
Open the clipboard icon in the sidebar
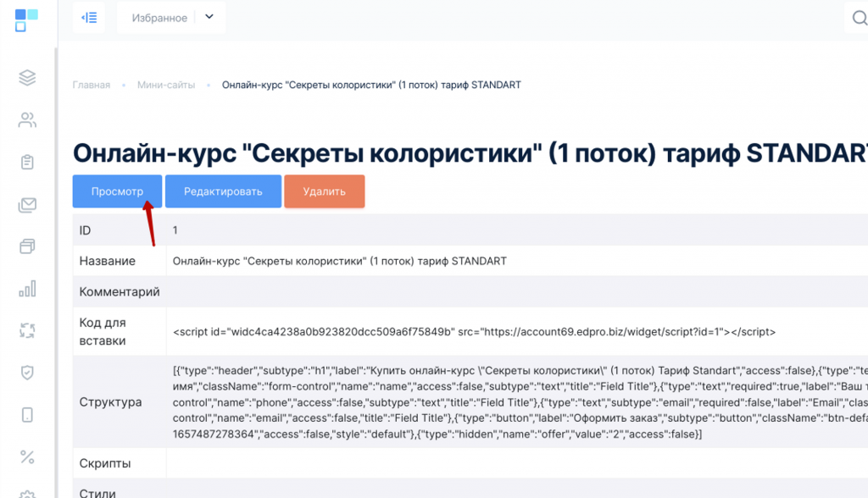click(x=27, y=162)
